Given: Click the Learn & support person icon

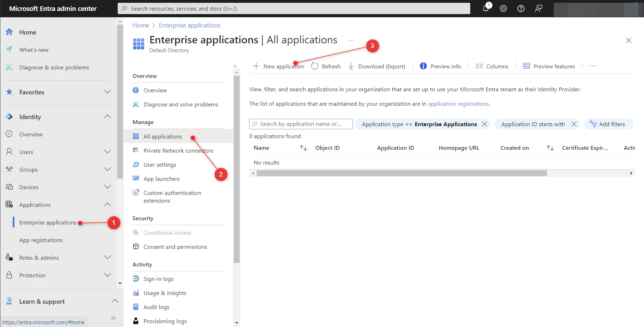Looking at the screenshot, I should click(x=10, y=301).
